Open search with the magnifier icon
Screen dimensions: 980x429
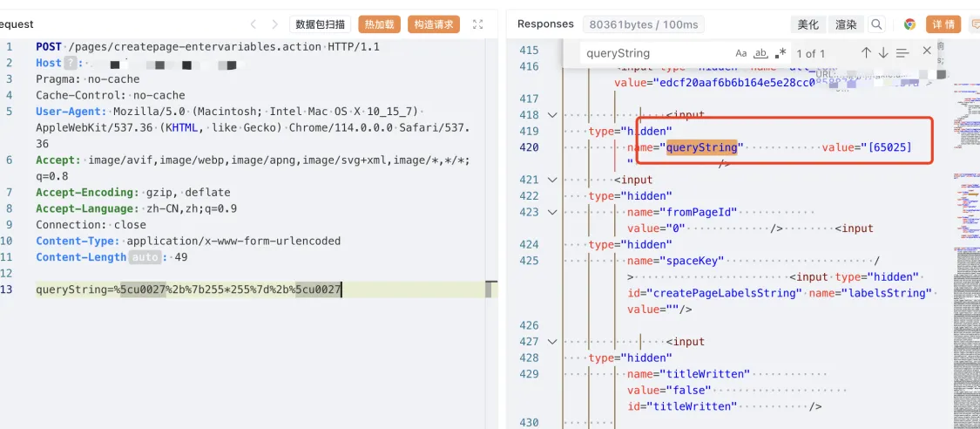877,24
